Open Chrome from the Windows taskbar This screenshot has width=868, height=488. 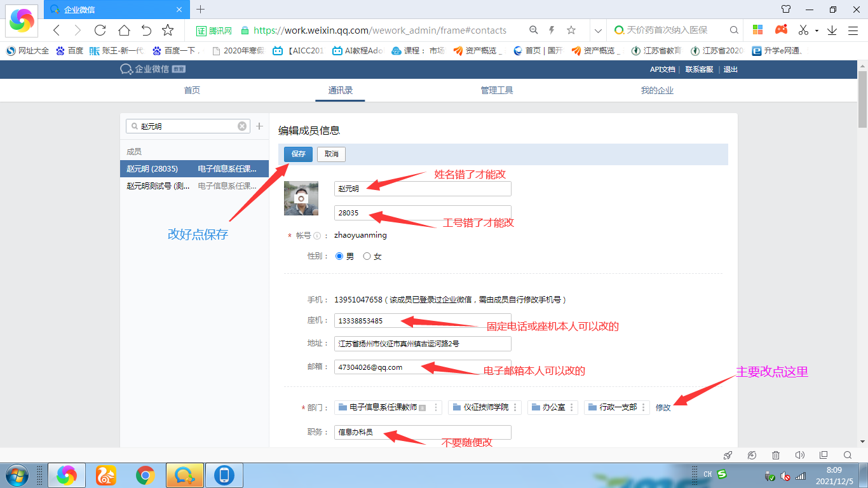tap(146, 475)
